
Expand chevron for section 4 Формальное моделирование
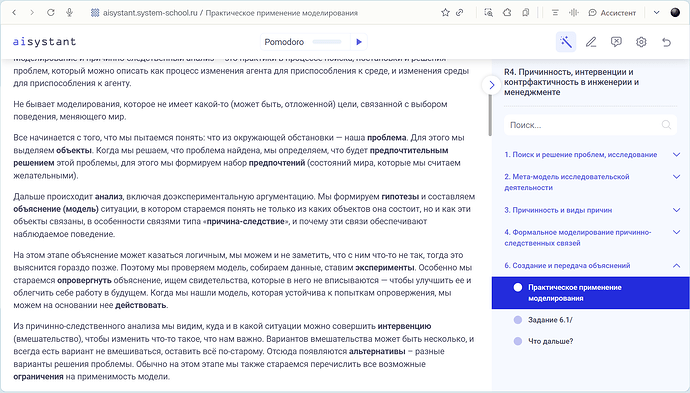(x=676, y=232)
